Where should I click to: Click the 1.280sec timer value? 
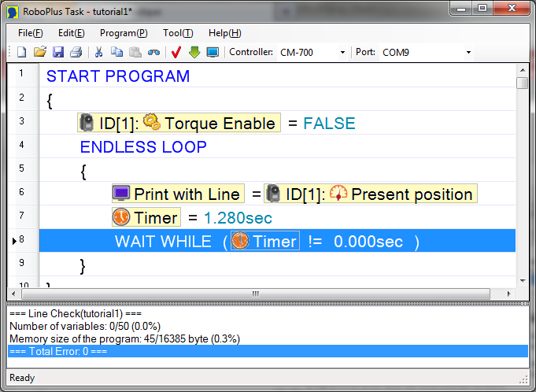point(238,218)
